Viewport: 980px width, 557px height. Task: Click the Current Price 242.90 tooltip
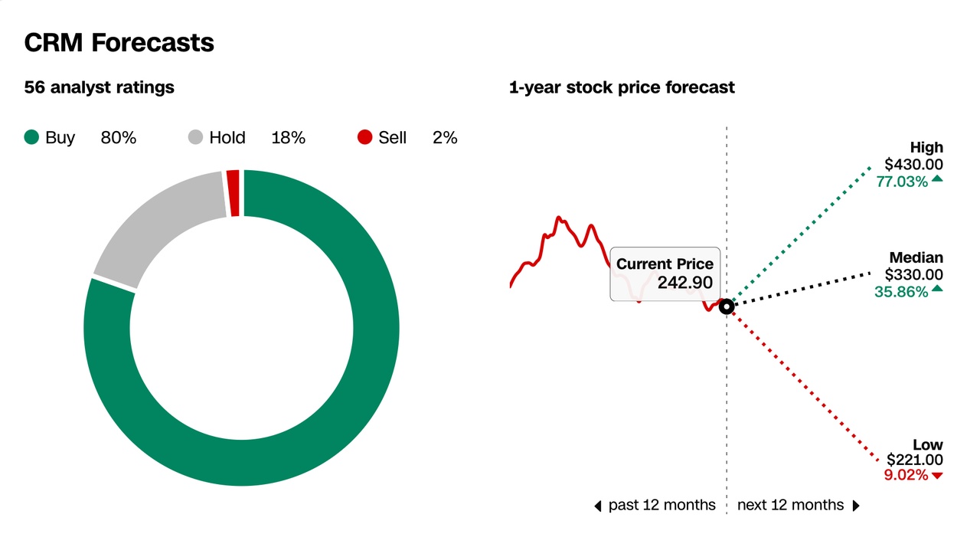click(665, 274)
